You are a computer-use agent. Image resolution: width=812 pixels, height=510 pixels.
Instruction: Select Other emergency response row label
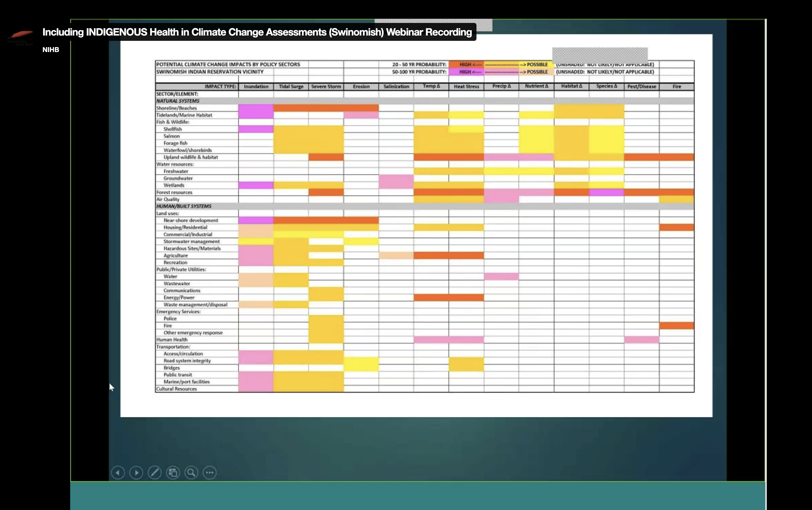(193, 333)
